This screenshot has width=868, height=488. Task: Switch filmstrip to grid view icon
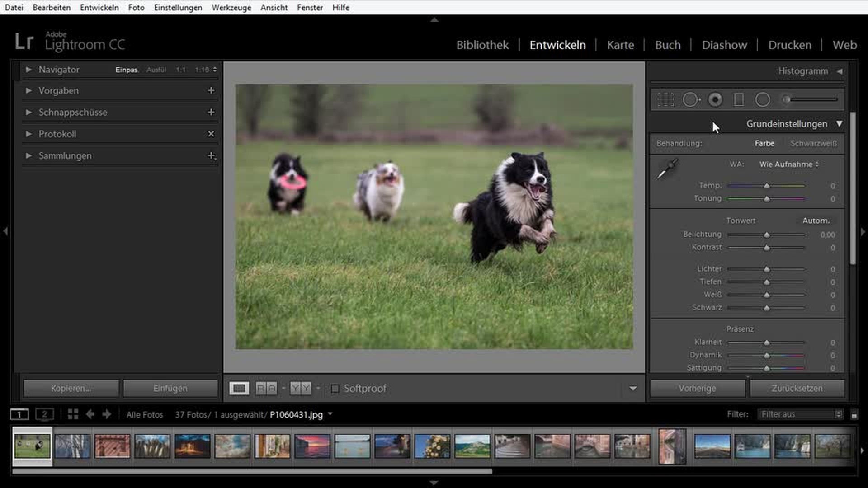pyautogui.click(x=73, y=414)
